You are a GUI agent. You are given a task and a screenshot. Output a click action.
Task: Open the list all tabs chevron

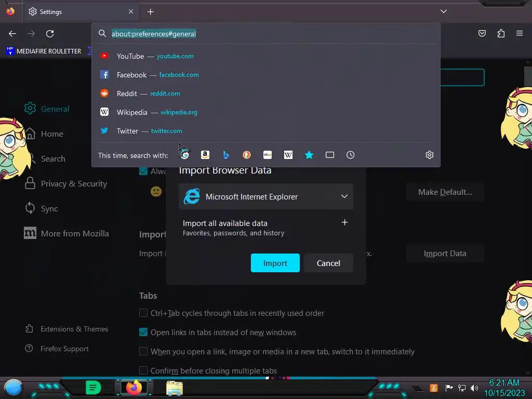point(444,11)
